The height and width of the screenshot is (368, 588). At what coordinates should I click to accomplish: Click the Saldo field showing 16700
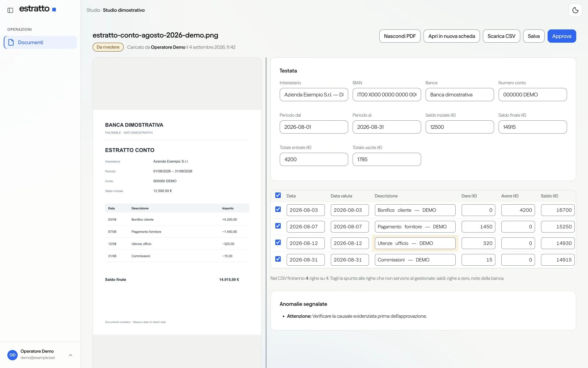click(558, 210)
